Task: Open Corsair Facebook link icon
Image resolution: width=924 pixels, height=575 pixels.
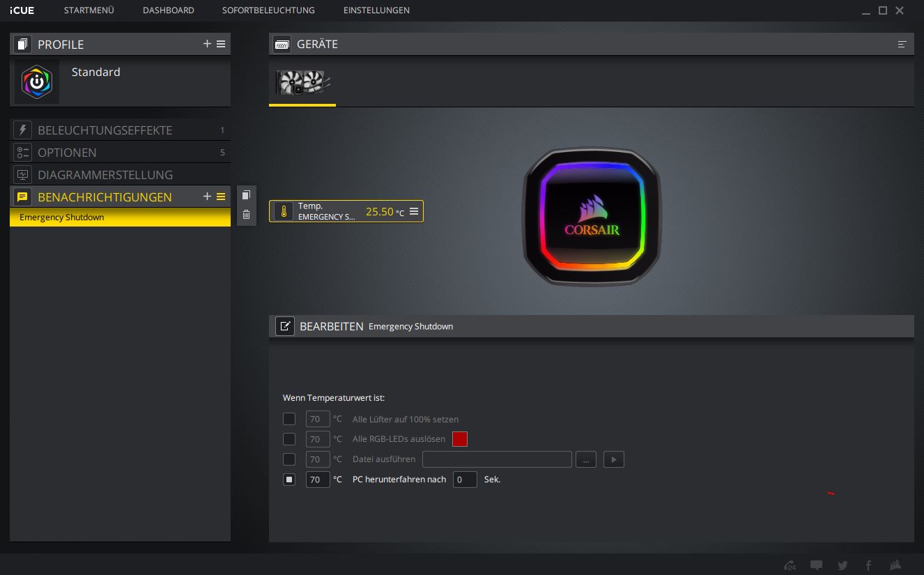Action: tap(868, 565)
